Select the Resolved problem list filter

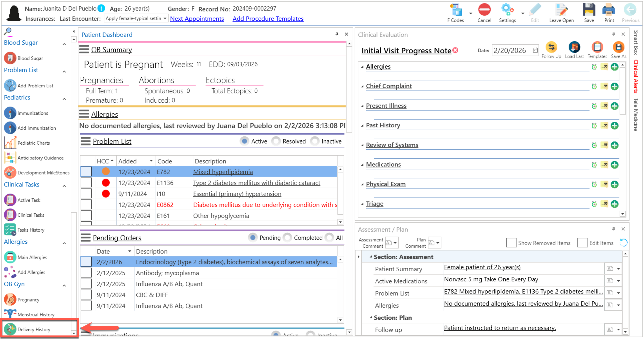coord(276,141)
